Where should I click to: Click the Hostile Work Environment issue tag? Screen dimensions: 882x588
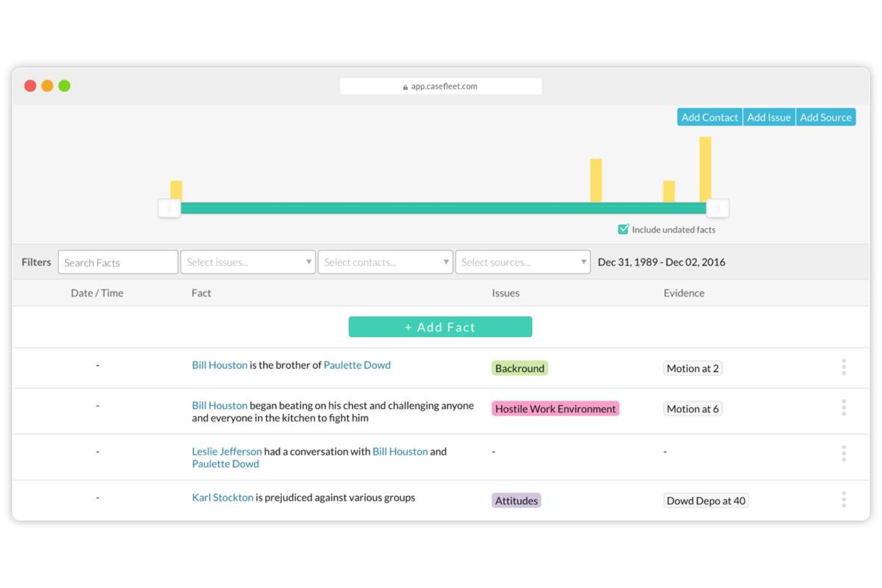pyautogui.click(x=555, y=409)
